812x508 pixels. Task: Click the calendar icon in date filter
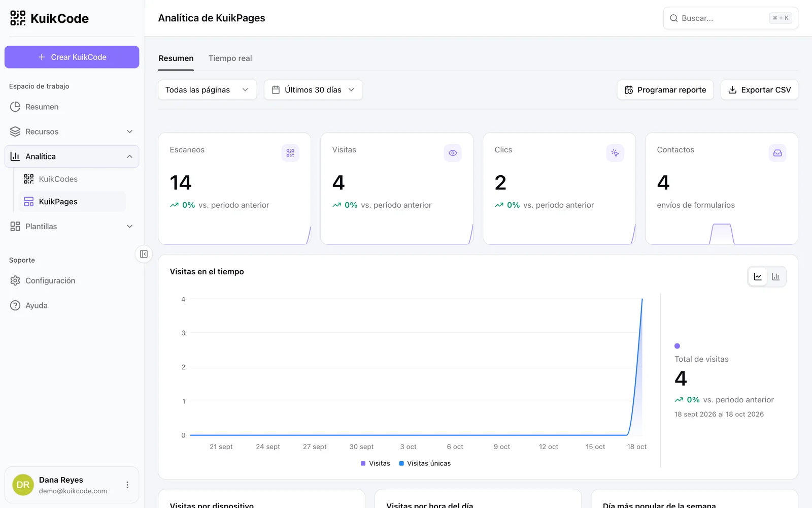coord(276,90)
